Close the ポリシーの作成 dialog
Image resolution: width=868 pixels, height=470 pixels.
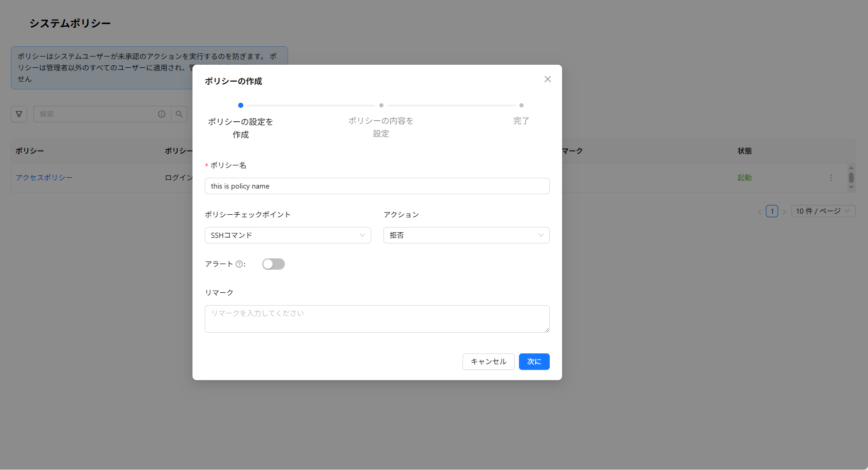click(x=548, y=79)
